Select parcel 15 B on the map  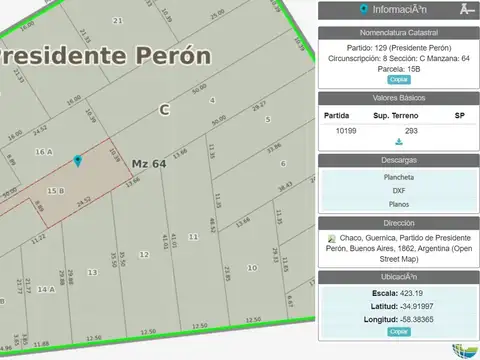(x=55, y=191)
